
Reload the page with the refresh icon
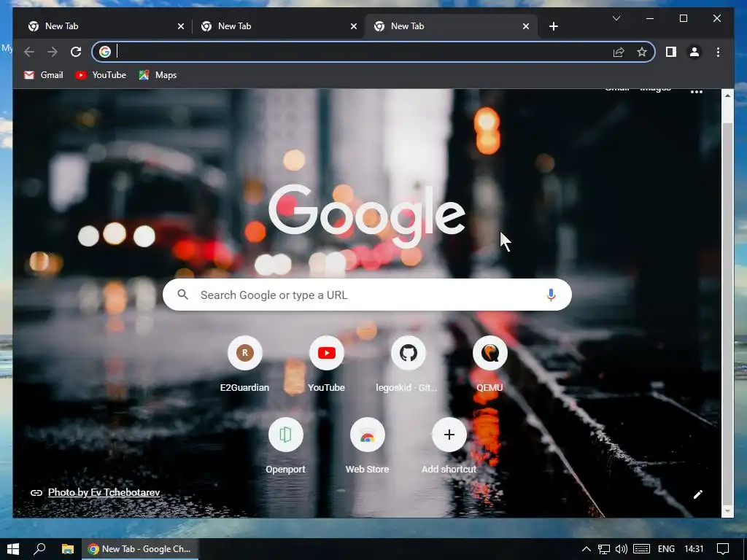click(76, 52)
